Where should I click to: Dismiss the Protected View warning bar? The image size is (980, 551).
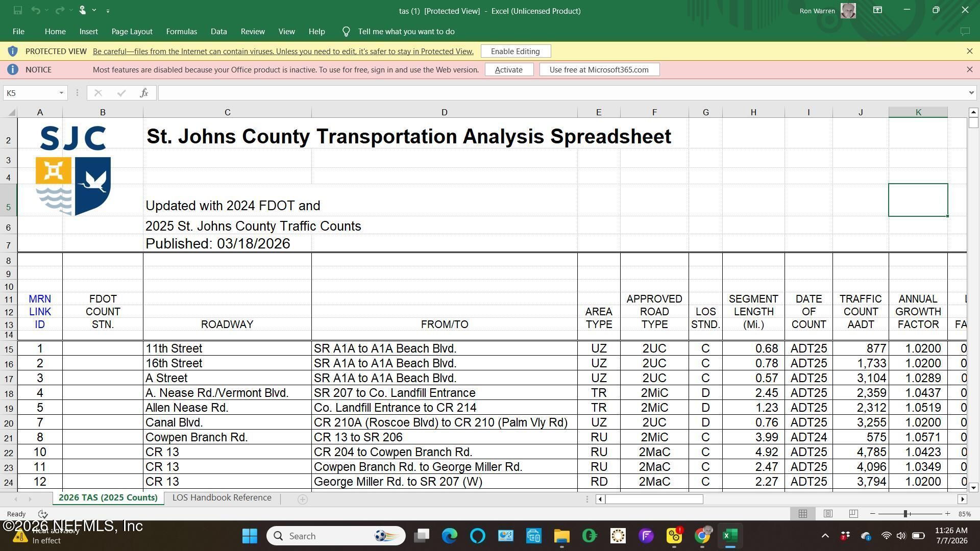click(x=969, y=52)
